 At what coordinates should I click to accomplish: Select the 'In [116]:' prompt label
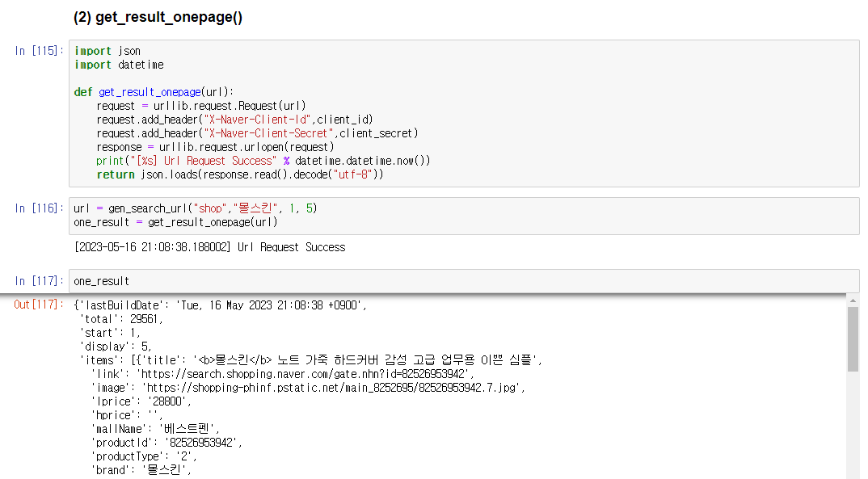(40, 208)
